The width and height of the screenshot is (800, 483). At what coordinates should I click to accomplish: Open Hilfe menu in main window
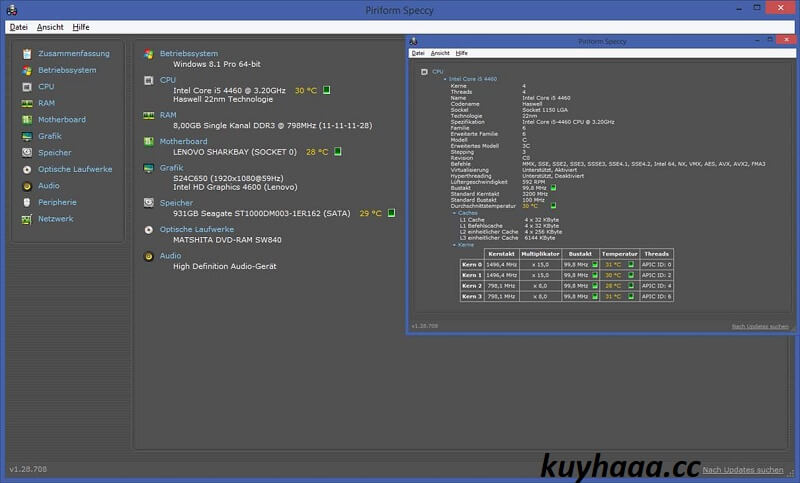click(81, 27)
